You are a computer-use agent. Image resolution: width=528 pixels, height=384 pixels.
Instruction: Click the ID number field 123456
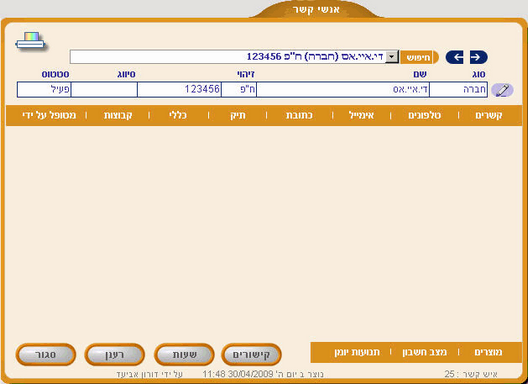[179, 90]
